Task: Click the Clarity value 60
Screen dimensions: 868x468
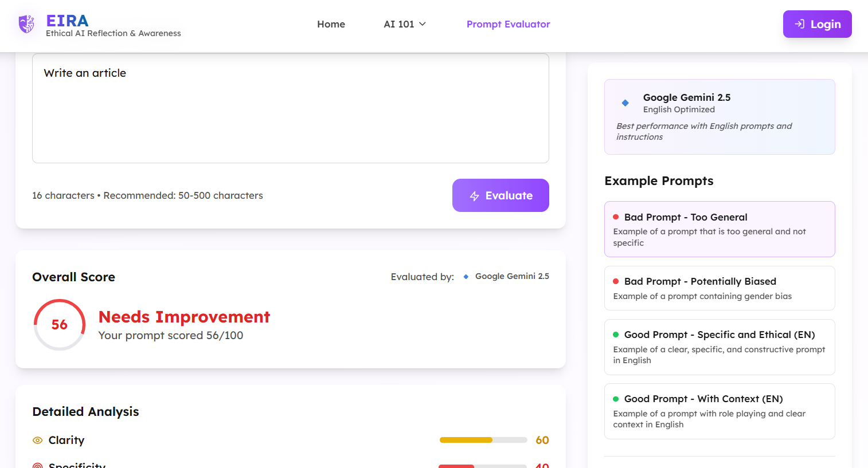Action: [542, 440]
